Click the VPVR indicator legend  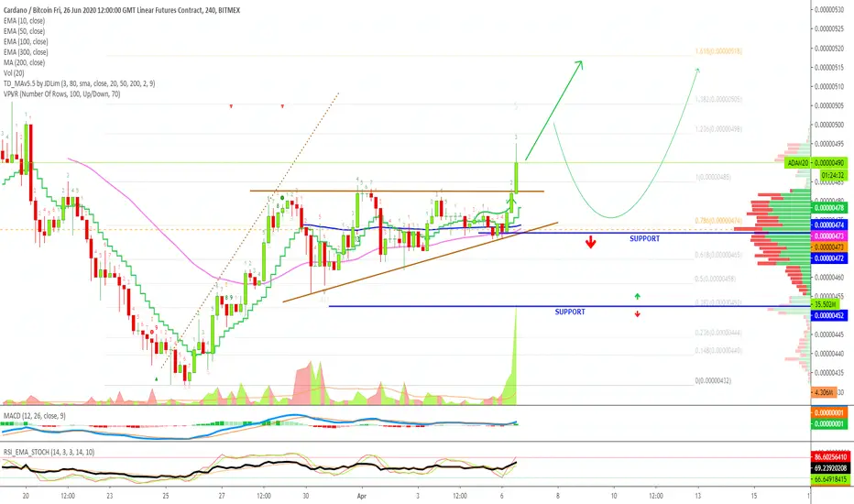[61, 93]
